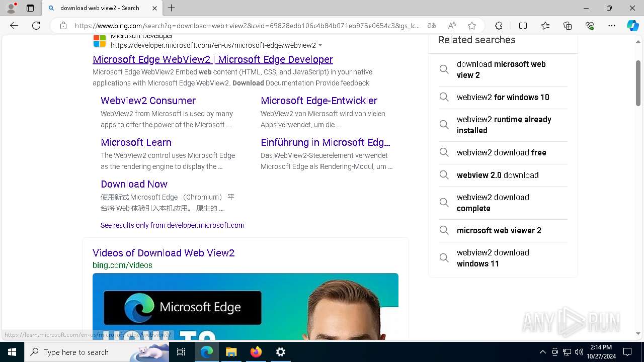Image resolution: width=644 pixels, height=362 pixels.
Task: Expand the developer.microsoft.com URL dropdown arrow
Action: (320, 46)
